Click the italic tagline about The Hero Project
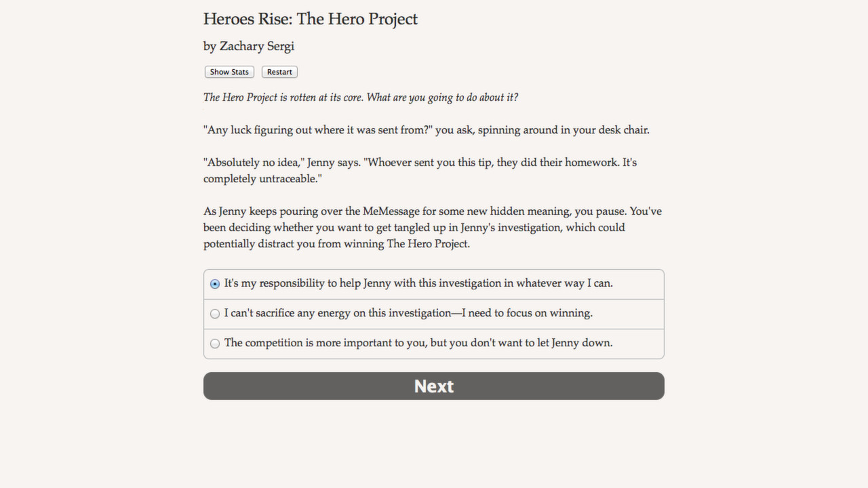Viewport: 868px width, 488px height. pyautogui.click(x=360, y=97)
